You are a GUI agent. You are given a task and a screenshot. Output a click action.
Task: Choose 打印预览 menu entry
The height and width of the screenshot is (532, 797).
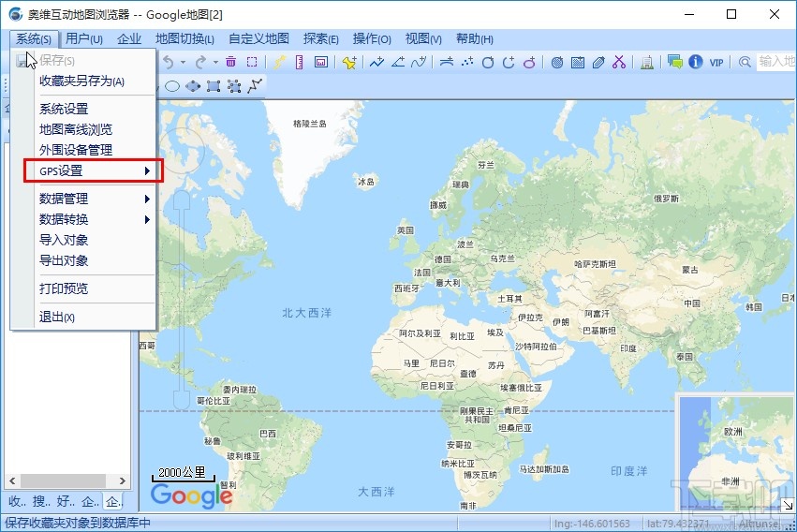82,288
